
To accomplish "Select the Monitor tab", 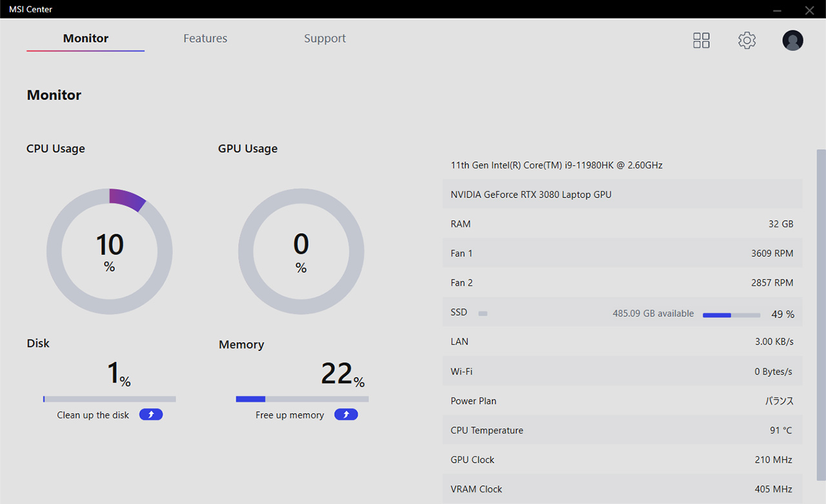I will [x=86, y=39].
